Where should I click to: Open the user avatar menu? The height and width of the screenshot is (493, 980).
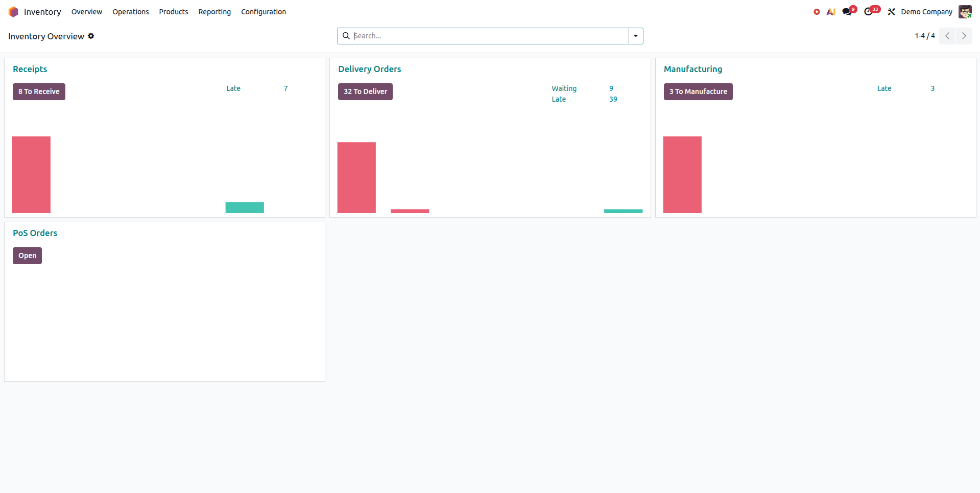point(965,12)
